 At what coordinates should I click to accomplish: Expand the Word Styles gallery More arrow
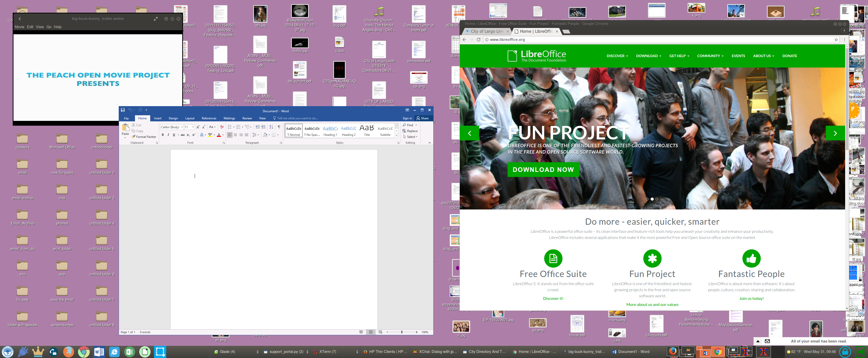pyautogui.click(x=397, y=136)
